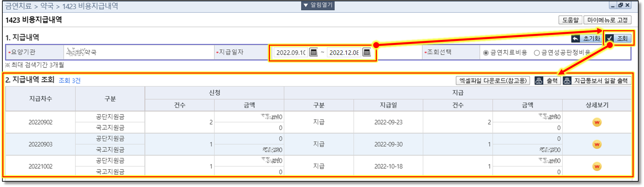644x187 pixels.
Task: Select the 금연성공판정비용 radio option
Action: pos(537,53)
